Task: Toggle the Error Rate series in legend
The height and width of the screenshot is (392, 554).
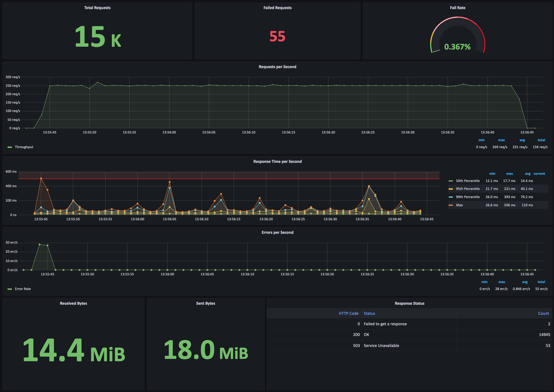Action: (x=23, y=289)
